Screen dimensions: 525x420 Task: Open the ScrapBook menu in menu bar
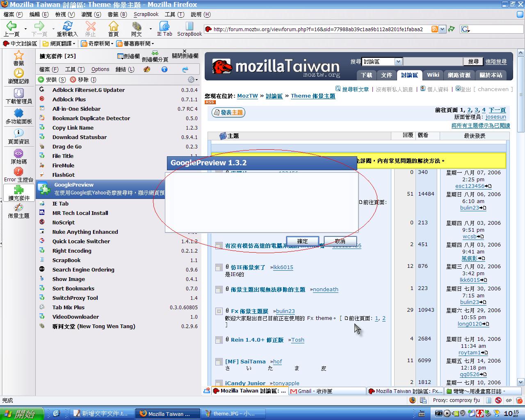coord(146,14)
